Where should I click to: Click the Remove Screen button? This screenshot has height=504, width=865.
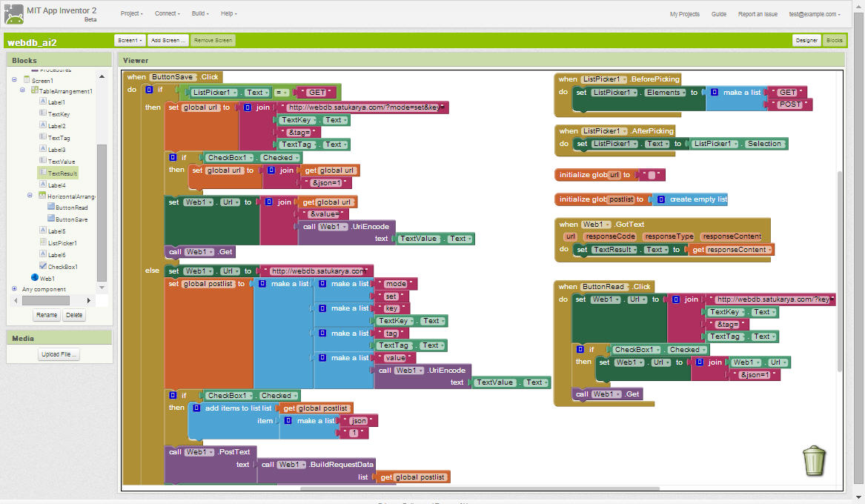point(213,40)
